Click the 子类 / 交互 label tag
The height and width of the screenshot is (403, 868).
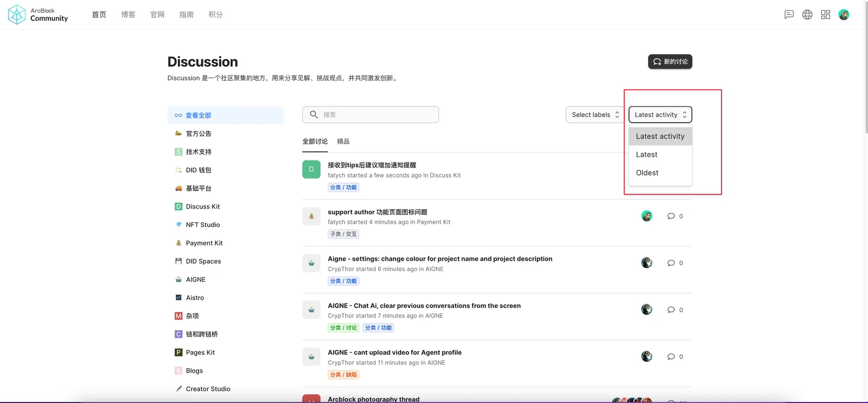343,234
